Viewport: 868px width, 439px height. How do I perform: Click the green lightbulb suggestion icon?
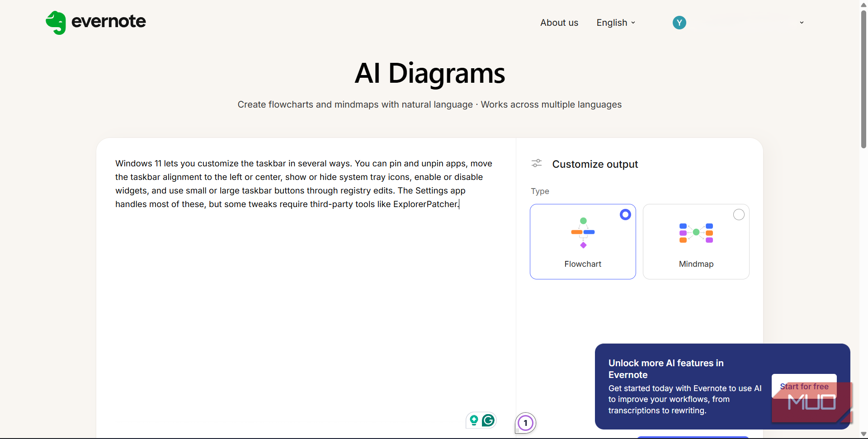474,420
